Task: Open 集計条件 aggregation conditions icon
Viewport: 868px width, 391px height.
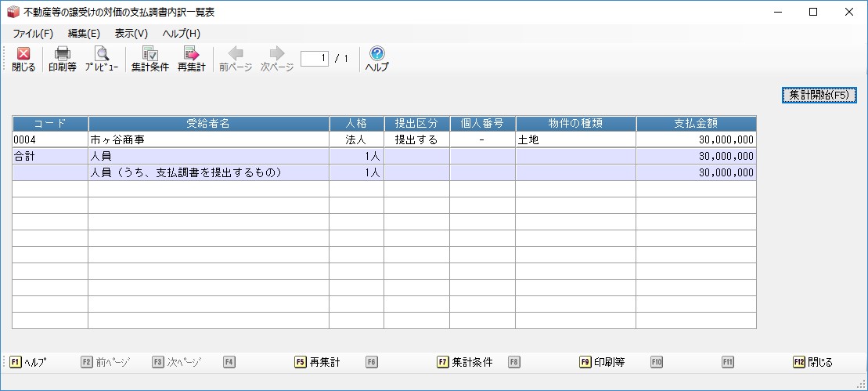Action: click(x=149, y=54)
